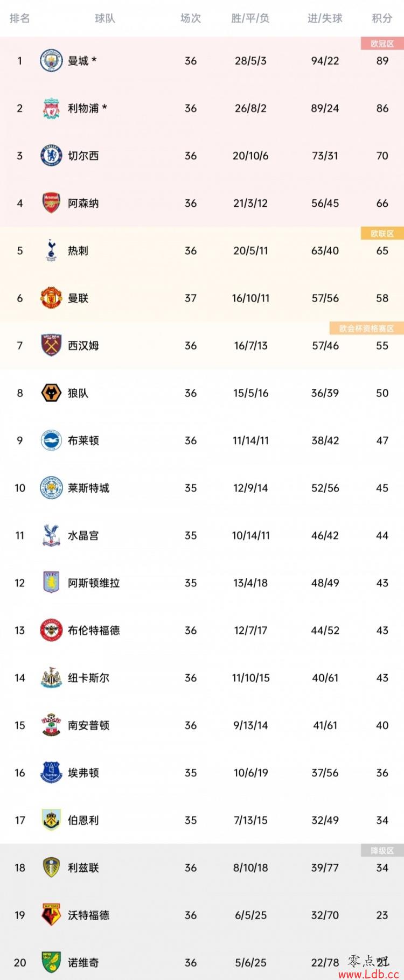Click the 降级区 zone label
The height and width of the screenshot is (980, 404).
382,850
